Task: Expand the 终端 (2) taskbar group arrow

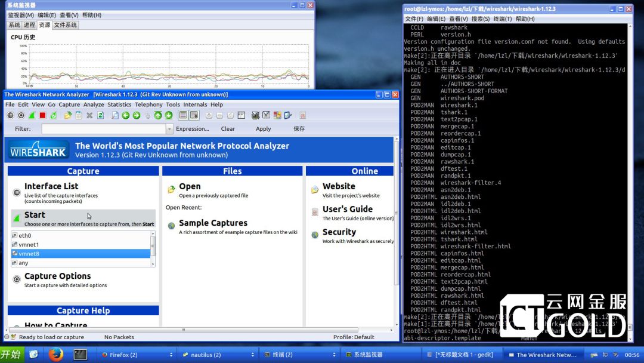Action: (334, 355)
